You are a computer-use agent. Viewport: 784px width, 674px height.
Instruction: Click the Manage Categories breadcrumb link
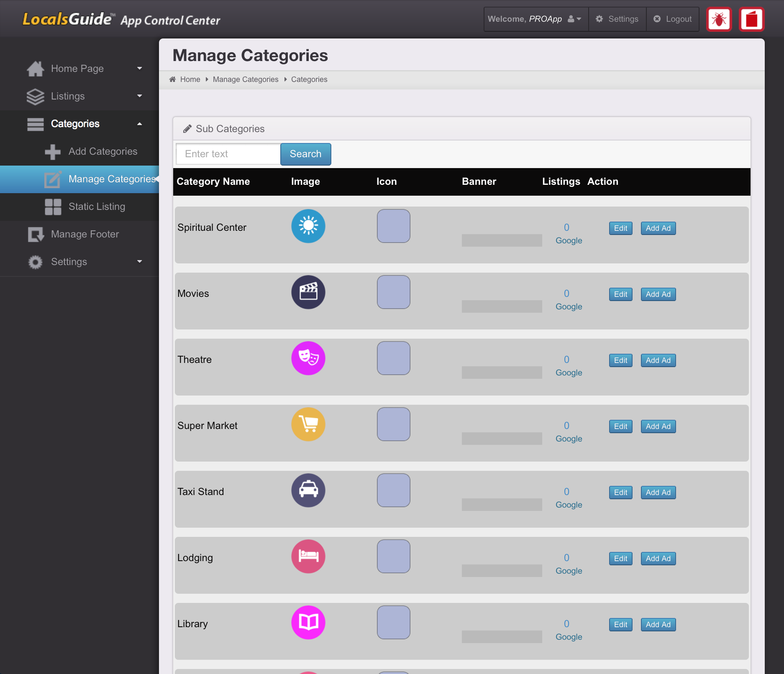pyautogui.click(x=246, y=79)
